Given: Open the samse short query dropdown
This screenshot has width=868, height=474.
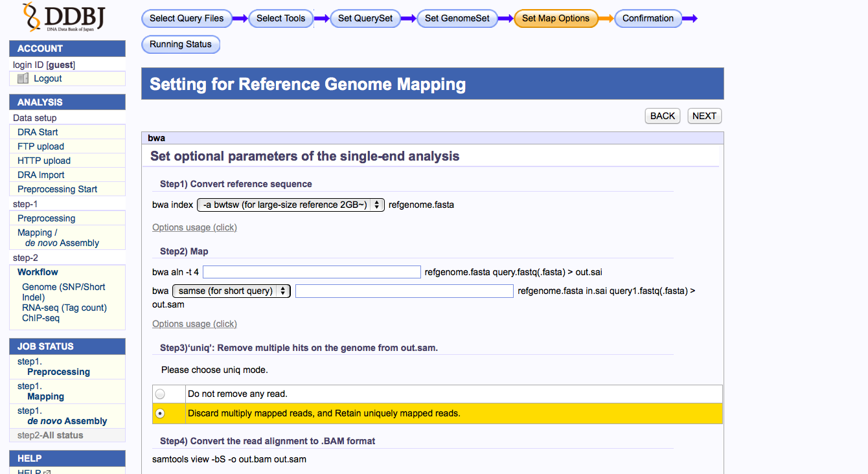Looking at the screenshot, I should (231, 291).
